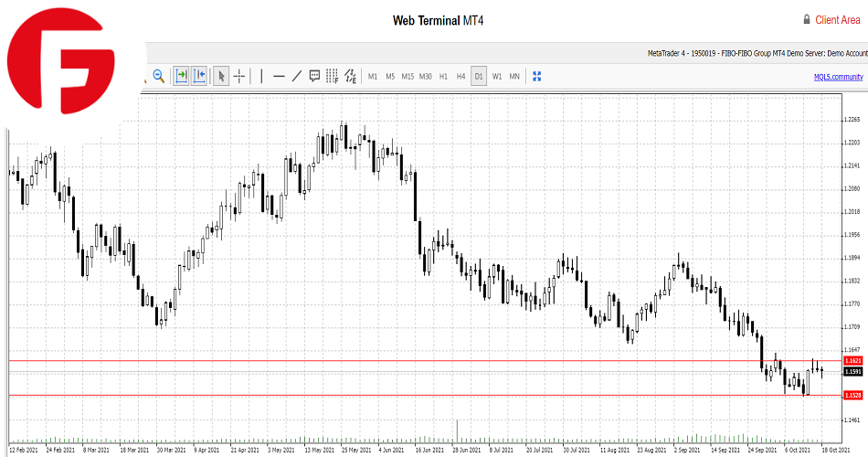Select the Fibonacci retracement tool

[x=332, y=77]
